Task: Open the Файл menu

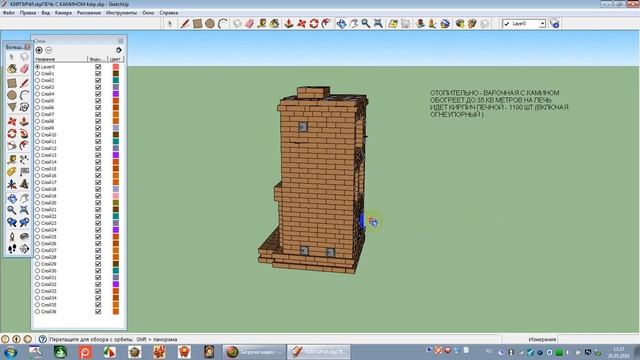Action: point(9,13)
